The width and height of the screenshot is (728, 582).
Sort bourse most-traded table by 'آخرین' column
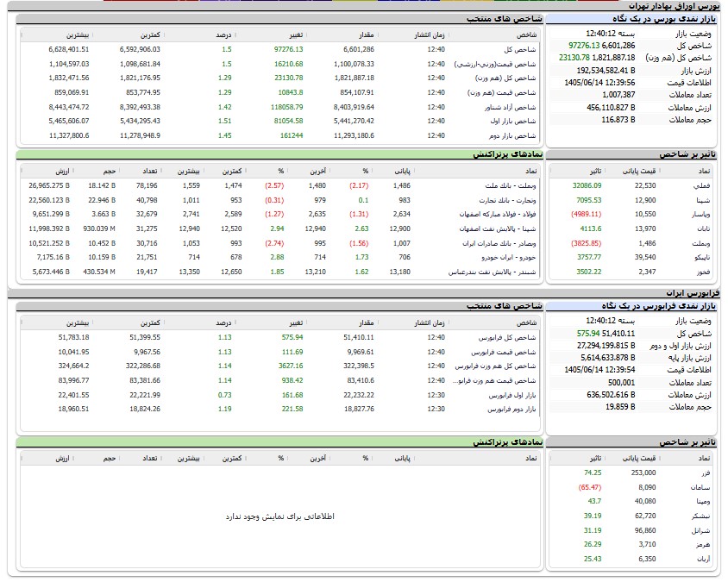click(x=318, y=172)
